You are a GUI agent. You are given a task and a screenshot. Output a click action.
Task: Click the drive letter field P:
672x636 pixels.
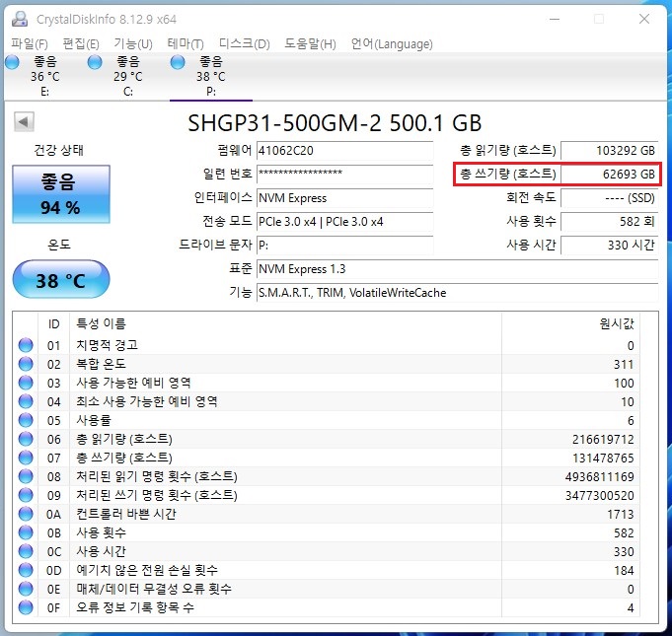click(x=344, y=245)
